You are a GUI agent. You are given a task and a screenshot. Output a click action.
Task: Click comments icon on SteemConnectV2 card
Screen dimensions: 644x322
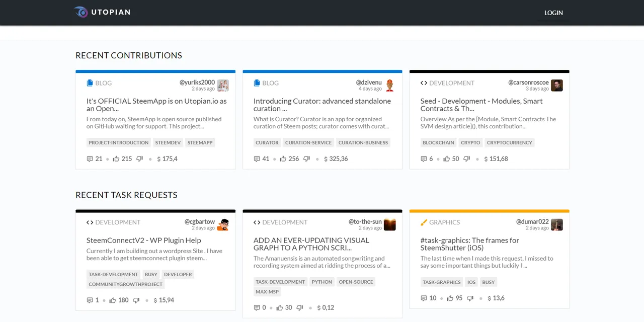tap(90, 300)
